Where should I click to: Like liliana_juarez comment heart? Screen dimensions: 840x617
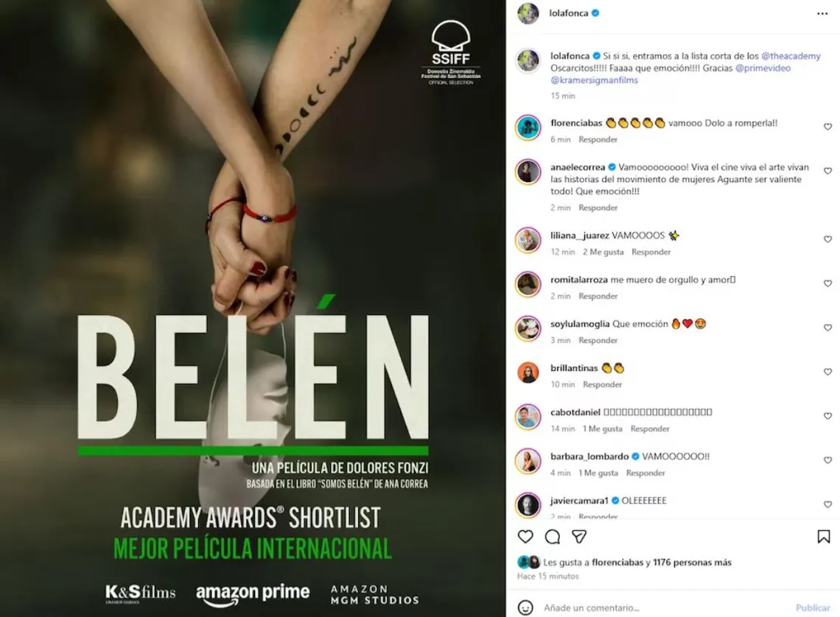[x=827, y=239]
